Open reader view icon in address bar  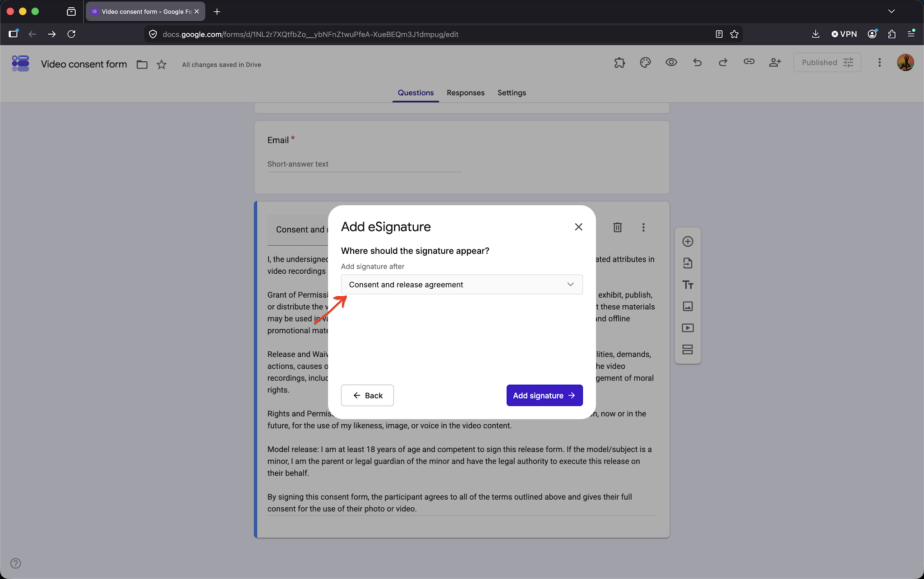coord(719,34)
